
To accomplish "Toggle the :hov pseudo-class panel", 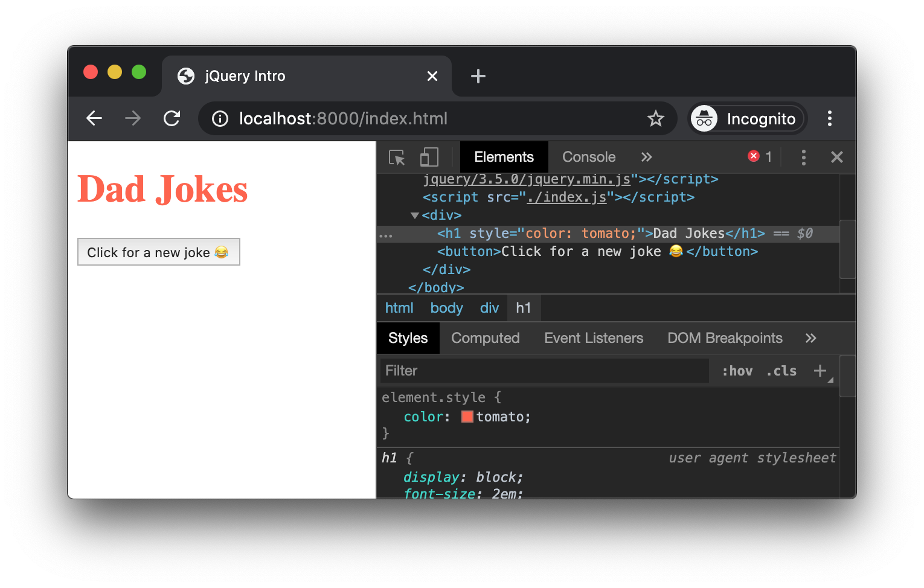I will coord(737,371).
